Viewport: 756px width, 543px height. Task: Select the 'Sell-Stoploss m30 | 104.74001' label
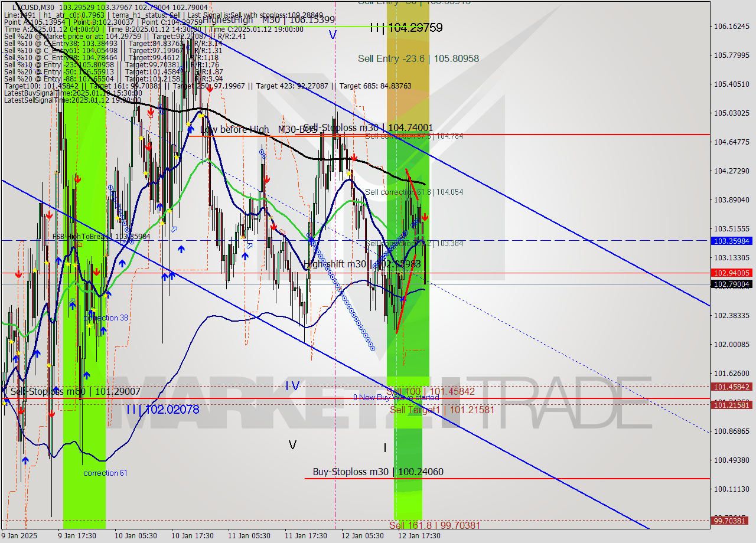pyautogui.click(x=369, y=127)
